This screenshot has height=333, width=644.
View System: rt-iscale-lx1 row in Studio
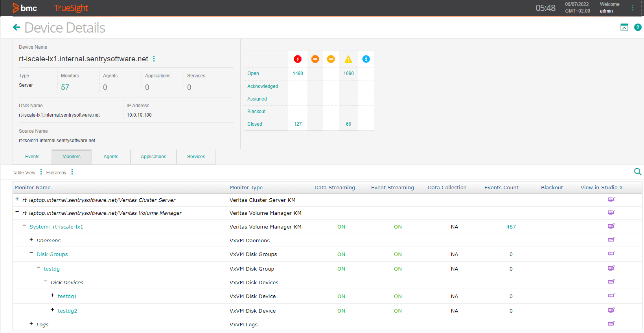coord(611,226)
